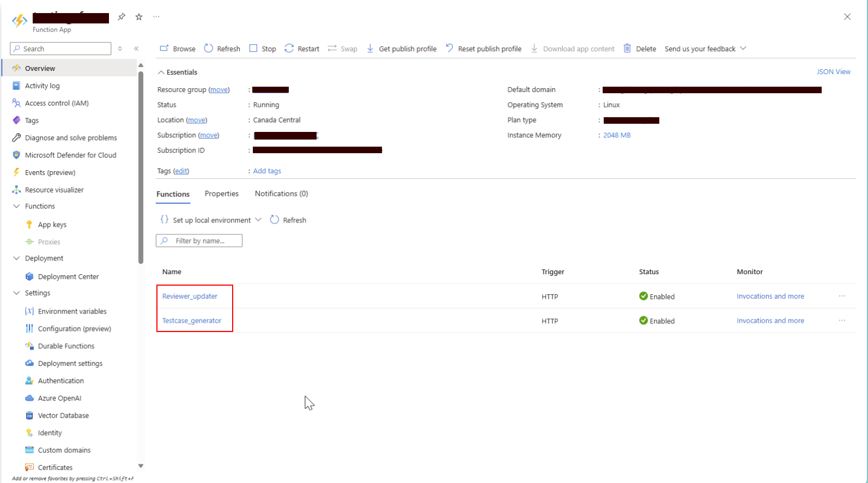This screenshot has width=868, height=483.
Task: Open Activity log in sidebar
Action: [42, 86]
